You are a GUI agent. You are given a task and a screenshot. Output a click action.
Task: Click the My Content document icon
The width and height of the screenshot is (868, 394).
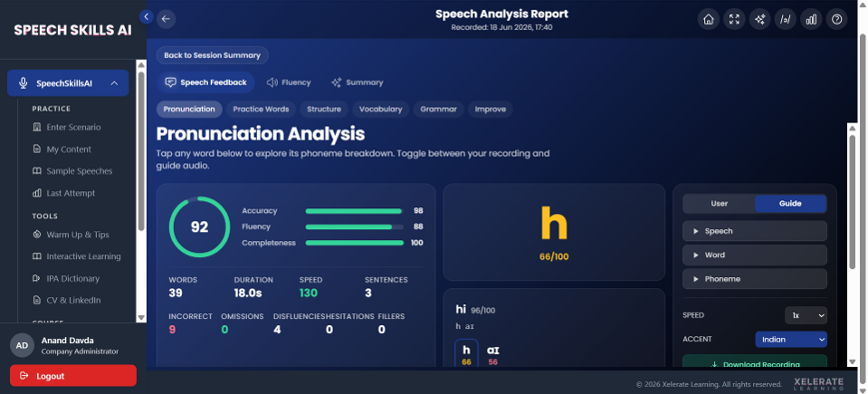coord(37,149)
